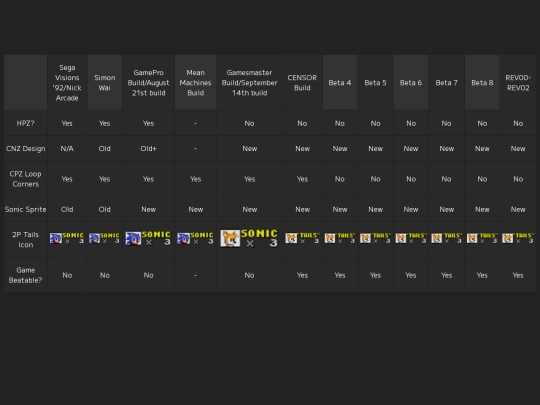Image resolution: width=540 pixels, height=405 pixels.
Task: Click the Tails icon under CENSOR Build
Action: click(302, 238)
